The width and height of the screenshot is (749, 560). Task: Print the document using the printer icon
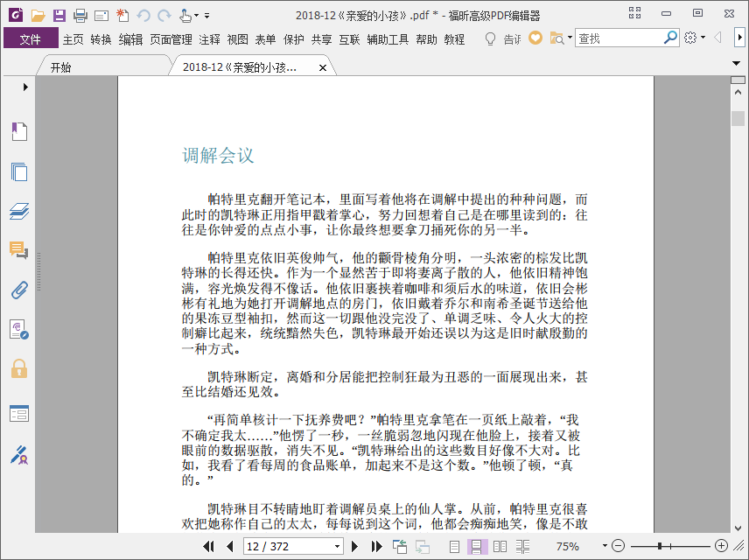point(80,16)
